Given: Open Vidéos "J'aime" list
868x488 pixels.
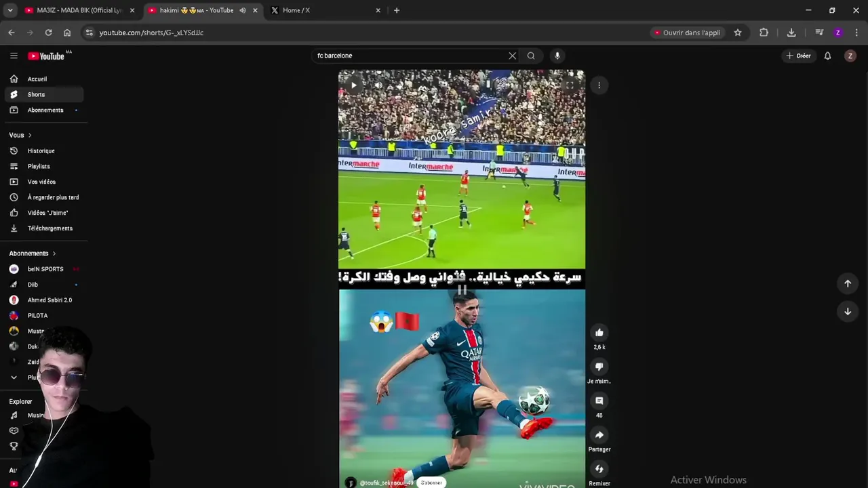Looking at the screenshot, I should (x=43, y=213).
